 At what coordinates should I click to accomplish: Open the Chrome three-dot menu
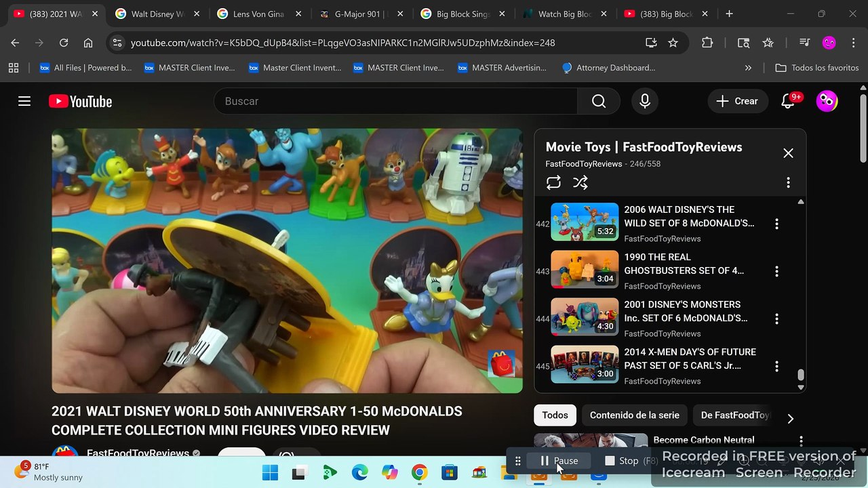[x=852, y=43]
